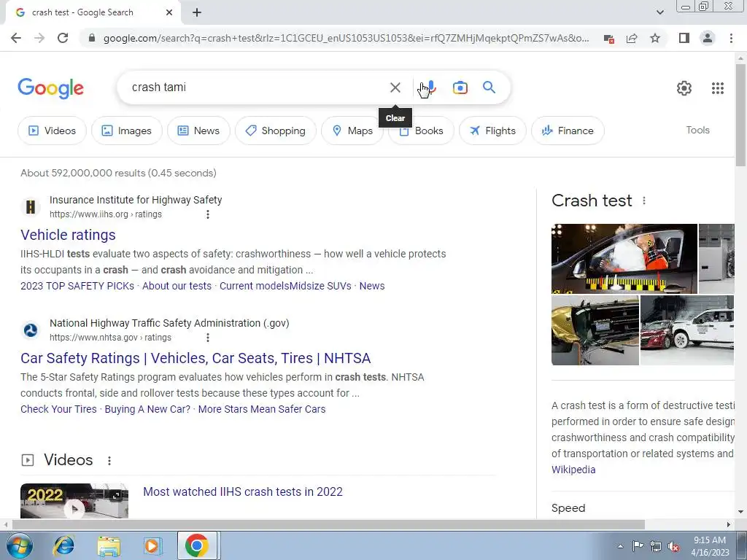Open Chrome's three-dot menu
This screenshot has height=560, width=747.
coord(731,38)
